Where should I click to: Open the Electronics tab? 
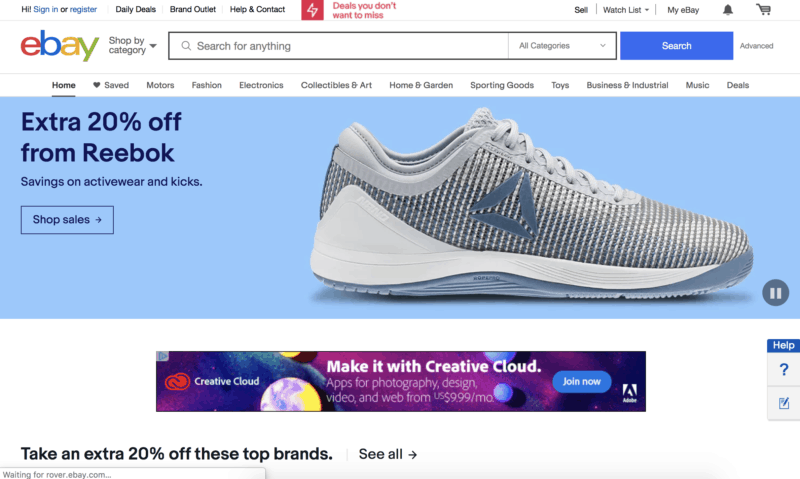tap(261, 85)
